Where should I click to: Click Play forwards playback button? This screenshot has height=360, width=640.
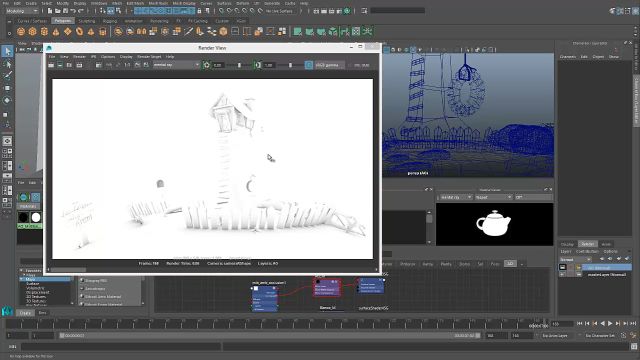point(610,323)
